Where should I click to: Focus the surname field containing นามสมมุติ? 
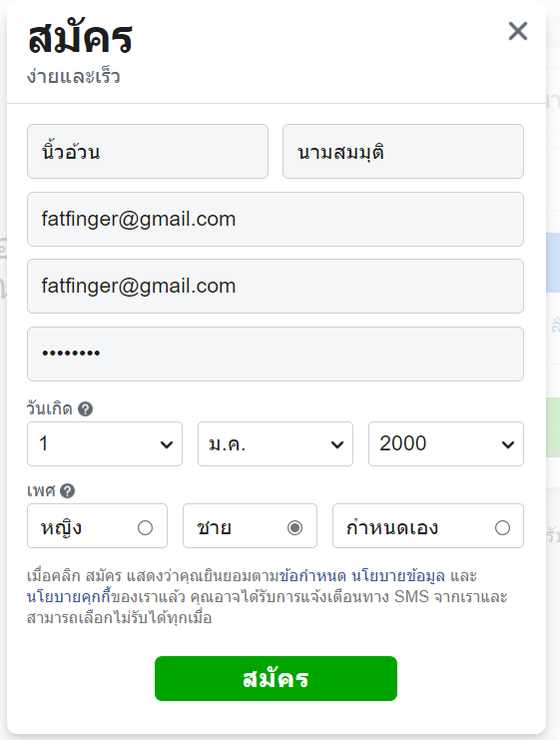pyautogui.click(x=403, y=152)
